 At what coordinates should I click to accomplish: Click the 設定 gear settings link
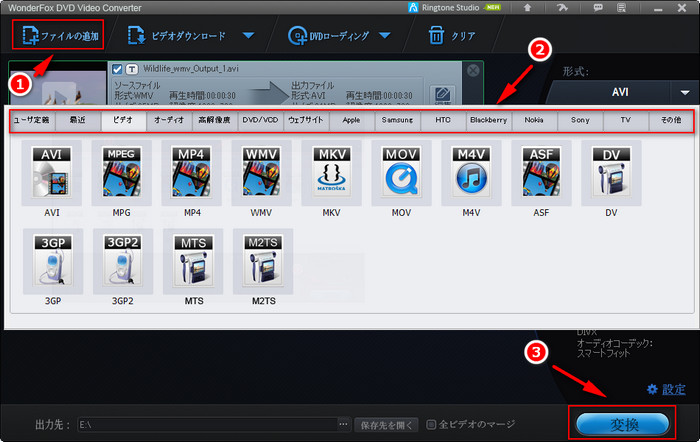point(667,389)
